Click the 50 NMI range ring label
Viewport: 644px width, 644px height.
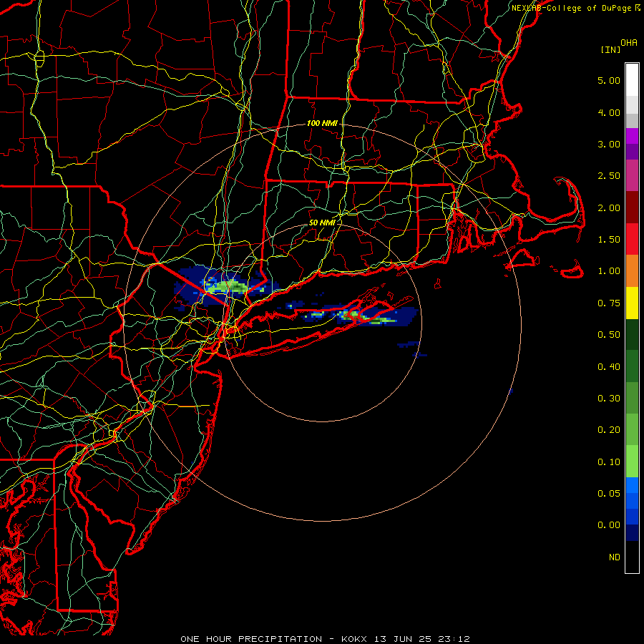click(x=322, y=223)
